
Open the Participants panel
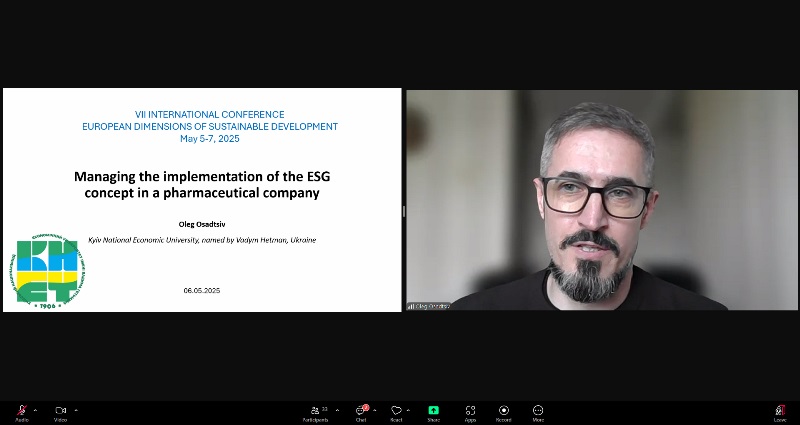(x=316, y=412)
